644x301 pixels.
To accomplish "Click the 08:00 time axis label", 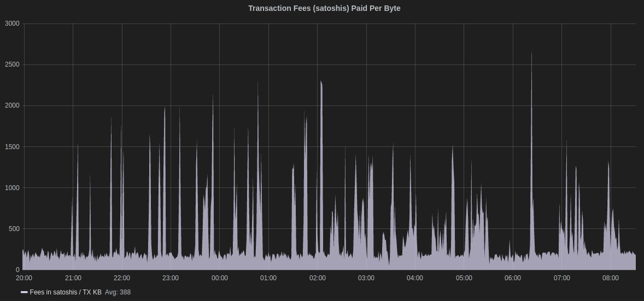I will tap(610, 278).
